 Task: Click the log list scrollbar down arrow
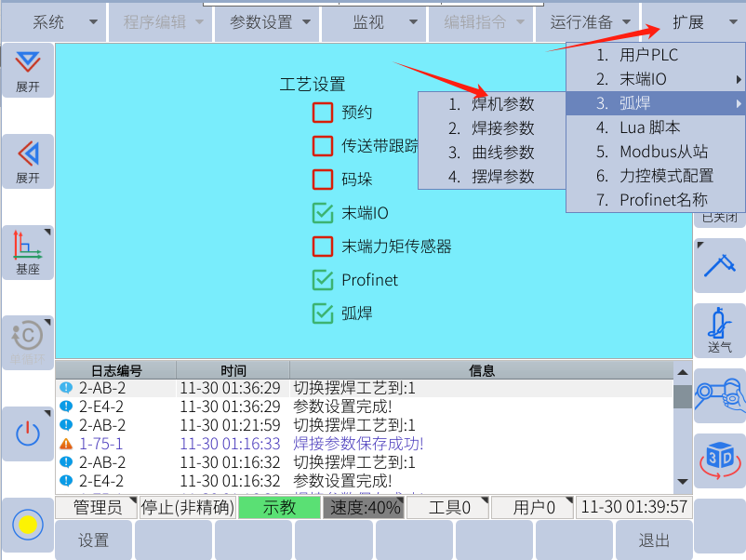683,481
